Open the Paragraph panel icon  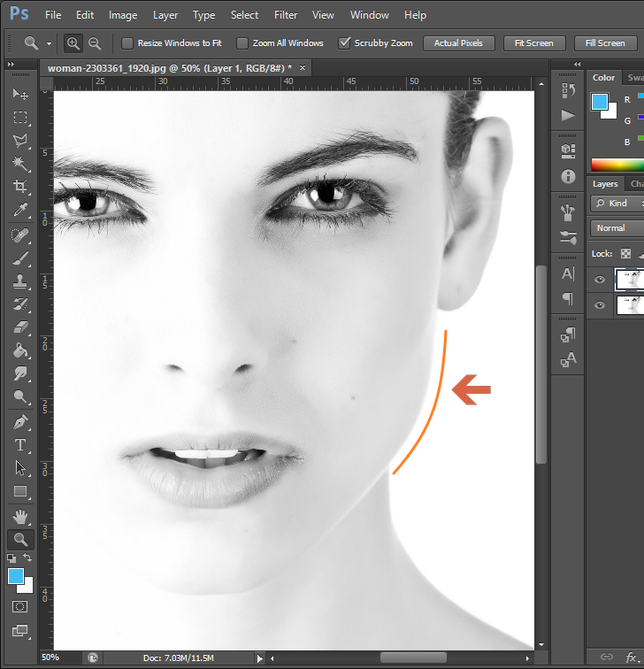(x=568, y=298)
